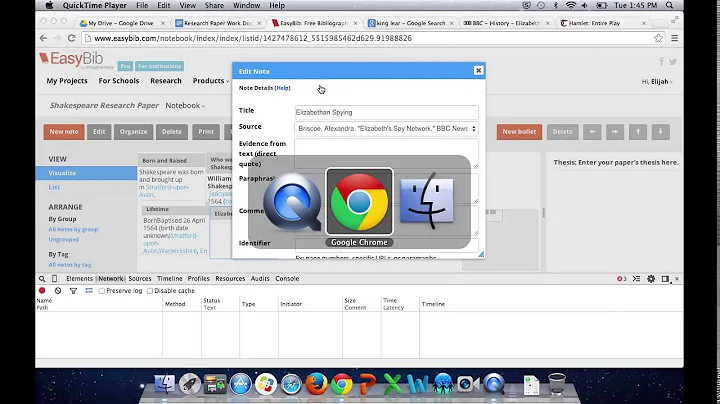Enable the Preserve log checkbox
The image size is (720, 404).
102,291
